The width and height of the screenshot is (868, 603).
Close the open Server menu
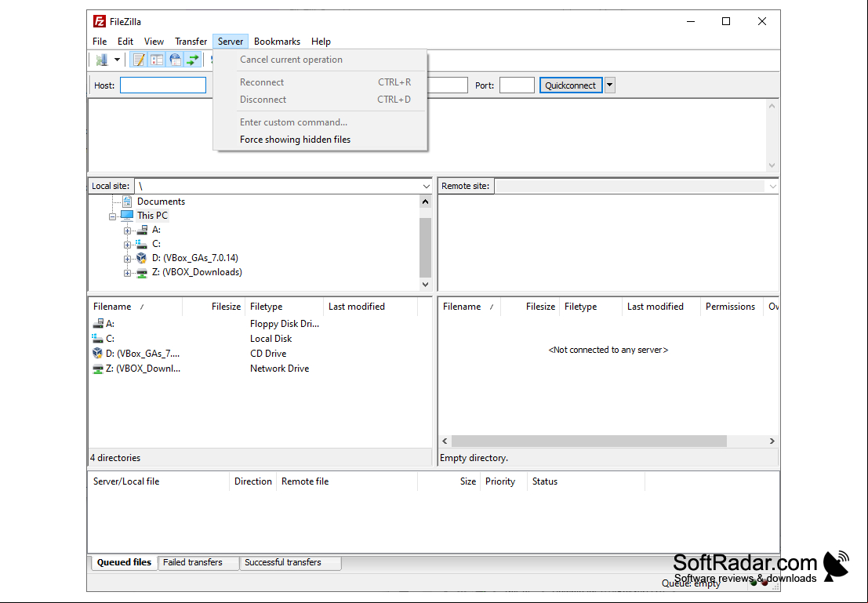pos(231,42)
